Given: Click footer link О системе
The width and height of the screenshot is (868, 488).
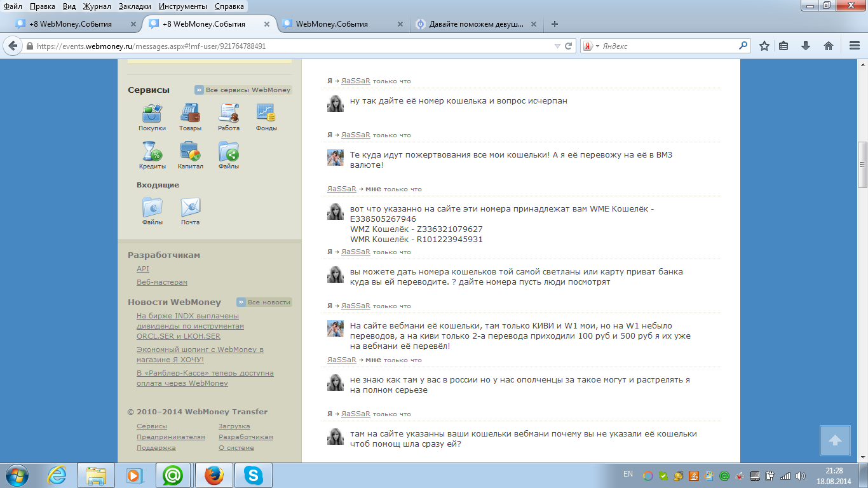Looking at the screenshot, I should click(x=236, y=448).
